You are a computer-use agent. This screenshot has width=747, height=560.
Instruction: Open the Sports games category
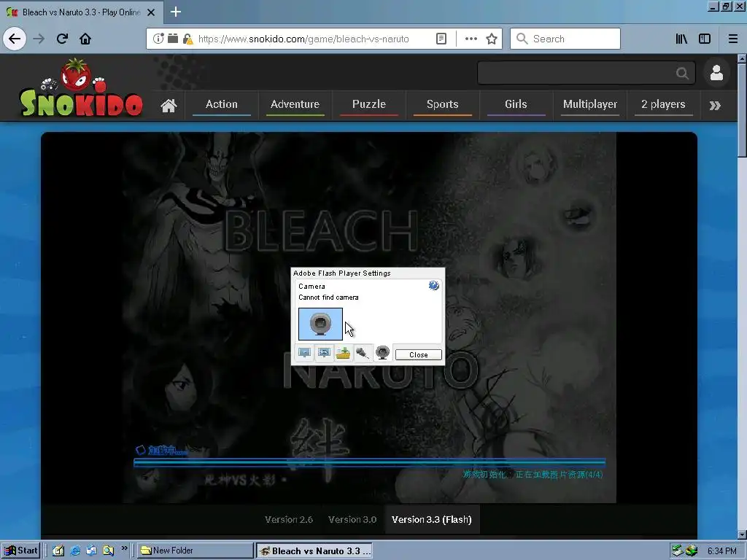[443, 104]
